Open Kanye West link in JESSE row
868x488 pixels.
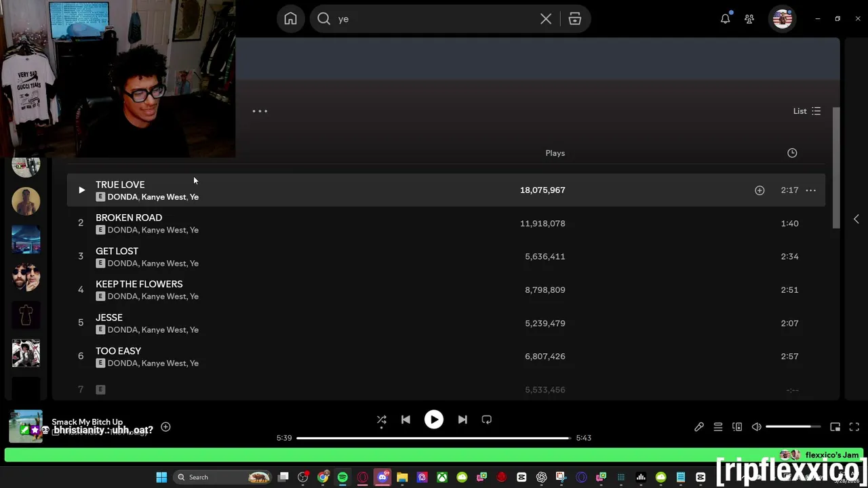(163, 330)
